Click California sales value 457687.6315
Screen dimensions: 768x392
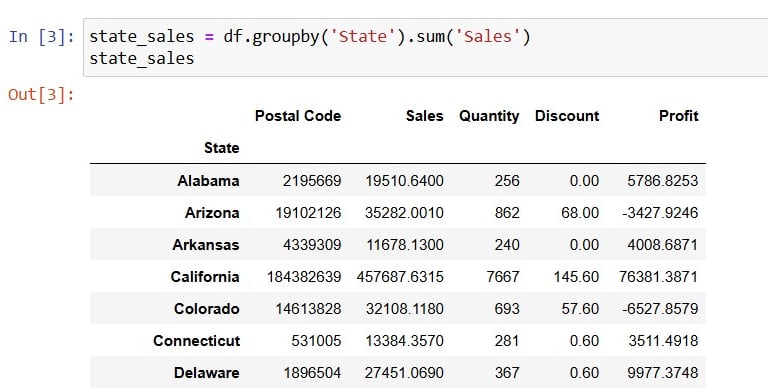coord(400,277)
